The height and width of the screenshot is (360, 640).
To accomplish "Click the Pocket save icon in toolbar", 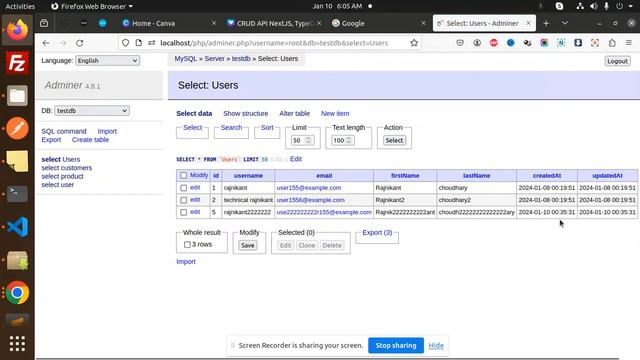I will tap(460, 43).
